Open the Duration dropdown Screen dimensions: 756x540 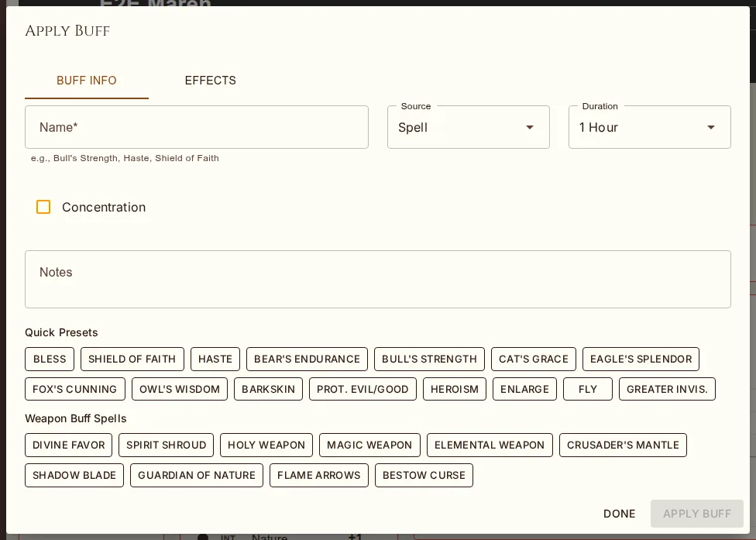click(x=650, y=127)
